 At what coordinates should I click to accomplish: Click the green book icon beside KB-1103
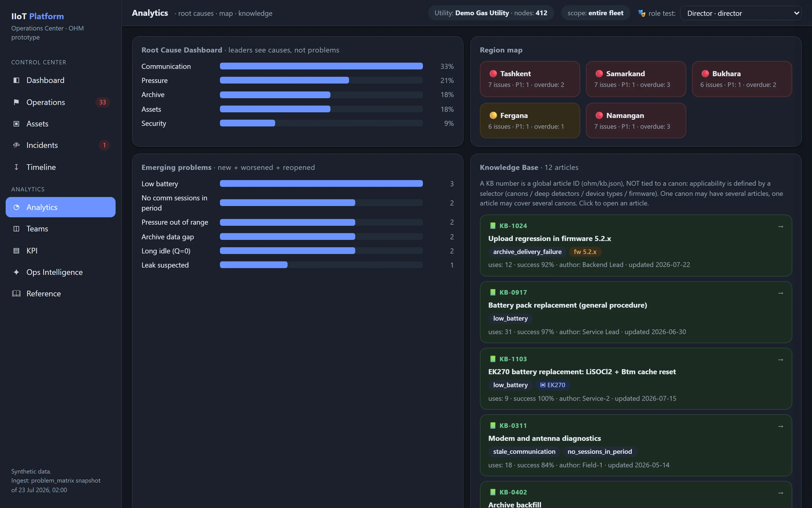tap(493, 359)
